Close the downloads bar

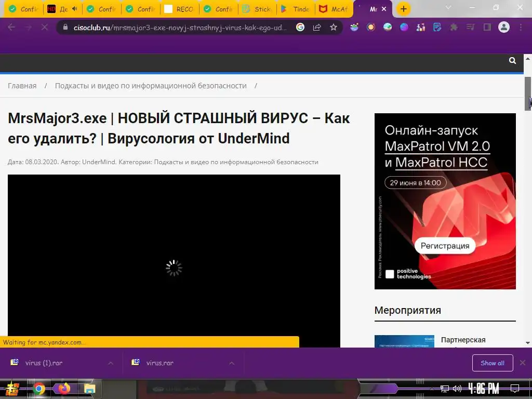523,363
